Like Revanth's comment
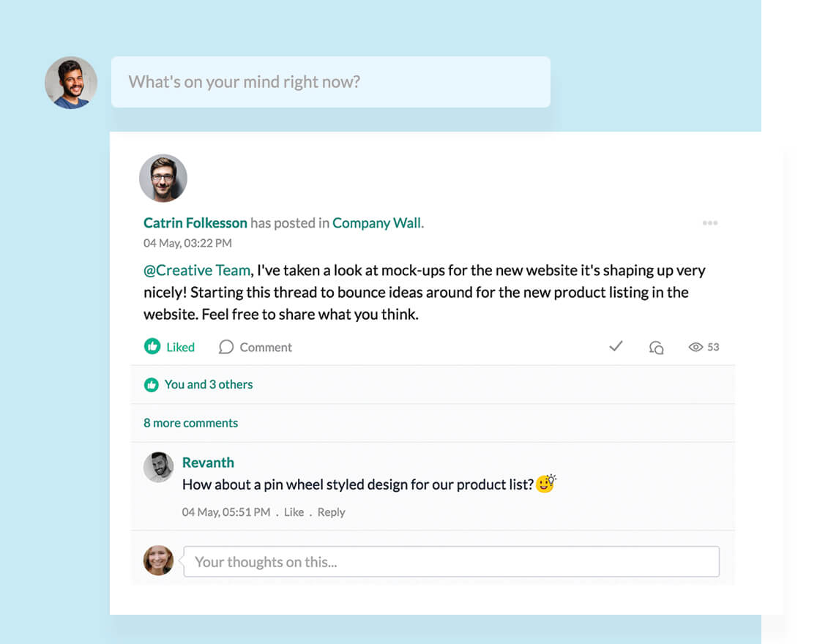Viewport: 817px width, 644px height. click(x=294, y=512)
